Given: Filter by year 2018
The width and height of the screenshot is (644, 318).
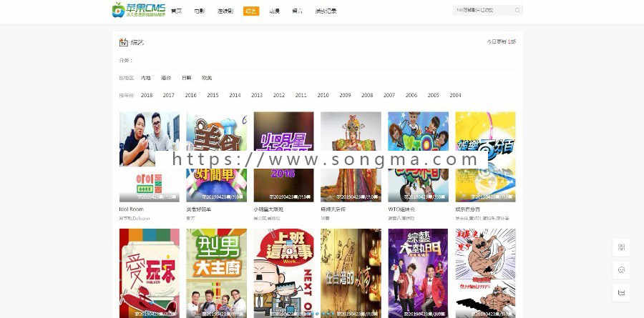Looking at the screenshot, I should point(147,95).
